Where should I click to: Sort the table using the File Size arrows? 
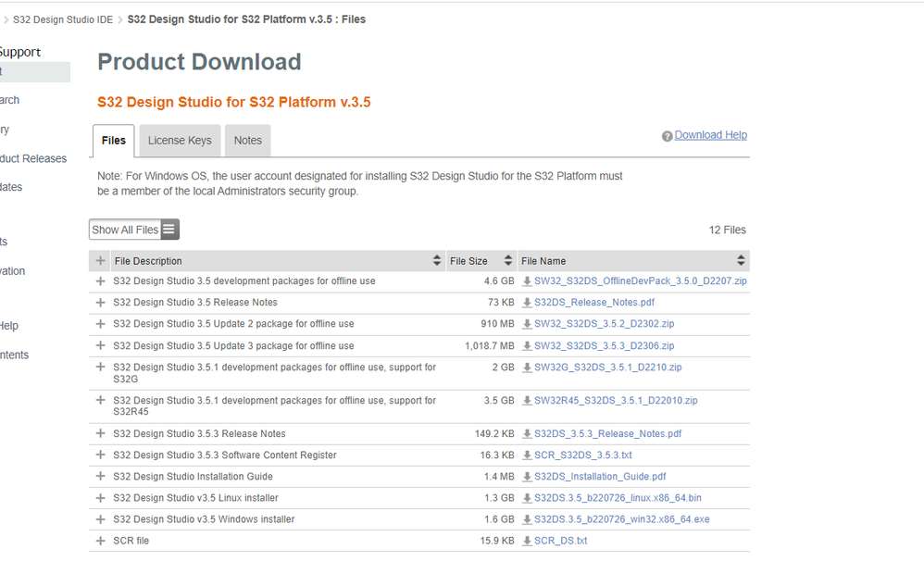coord(507,260)
